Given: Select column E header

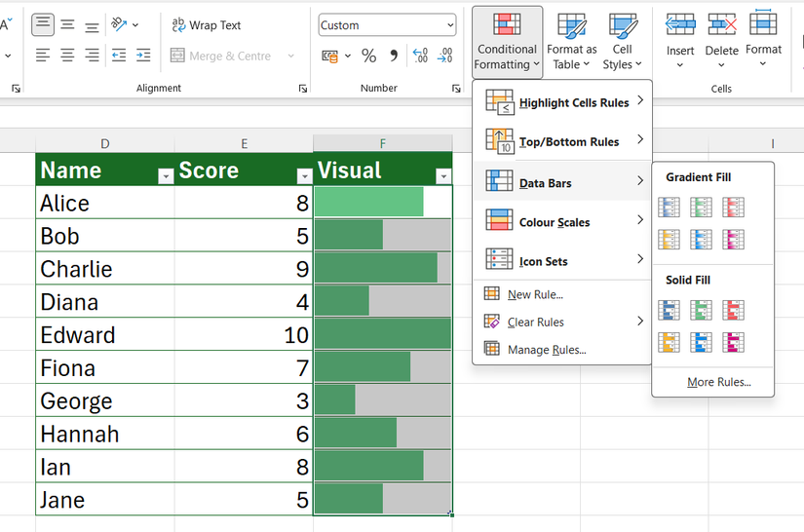Looking at the screenshot, I should click(244, 144).
